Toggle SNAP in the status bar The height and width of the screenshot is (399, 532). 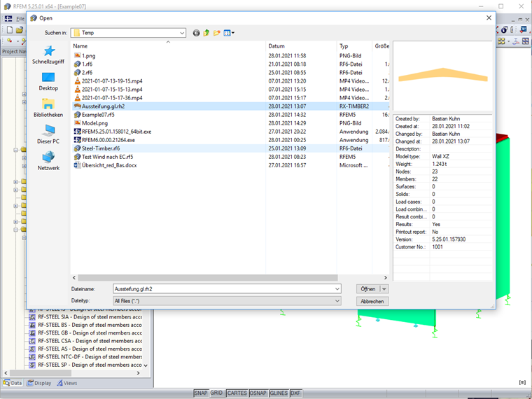[x=200, y=393]
